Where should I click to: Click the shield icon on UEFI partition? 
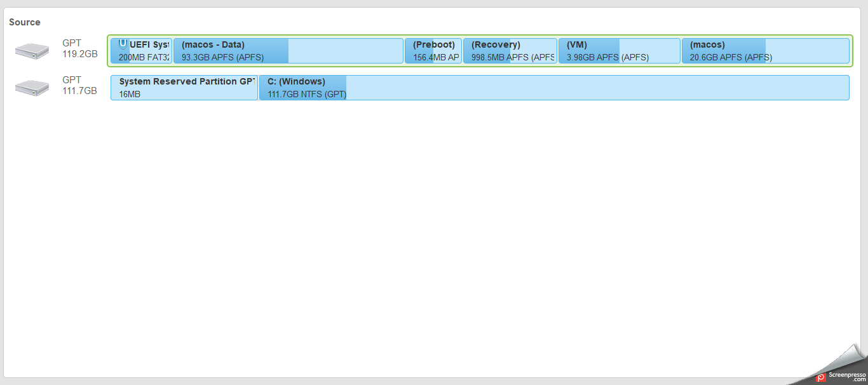tap(123, 44)
